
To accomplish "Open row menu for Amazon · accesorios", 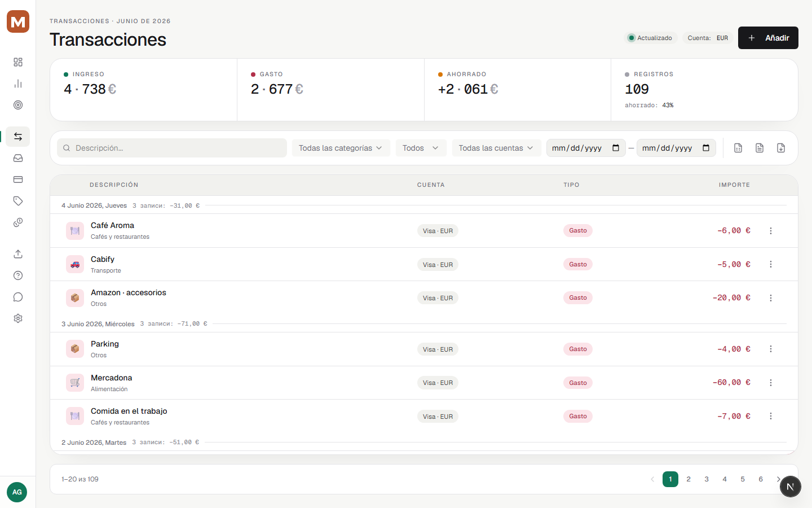I will (x=771, y=298).
